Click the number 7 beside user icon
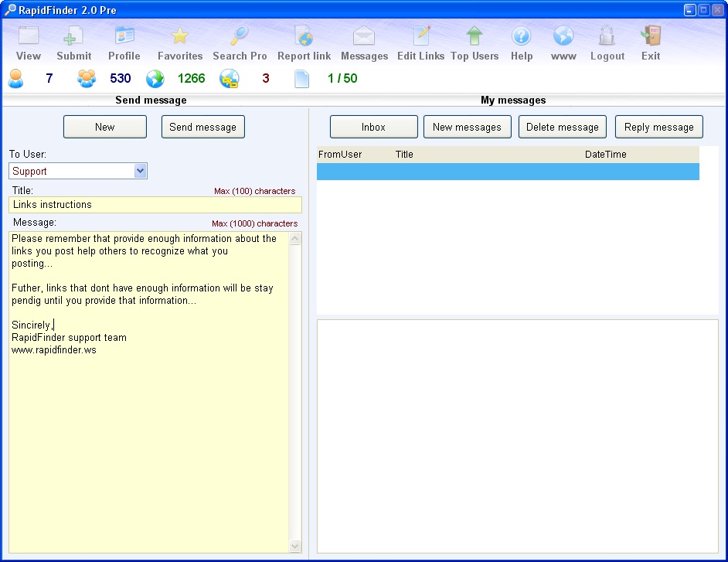This screenshot has width=728, height=562. (x=49, y=78)
